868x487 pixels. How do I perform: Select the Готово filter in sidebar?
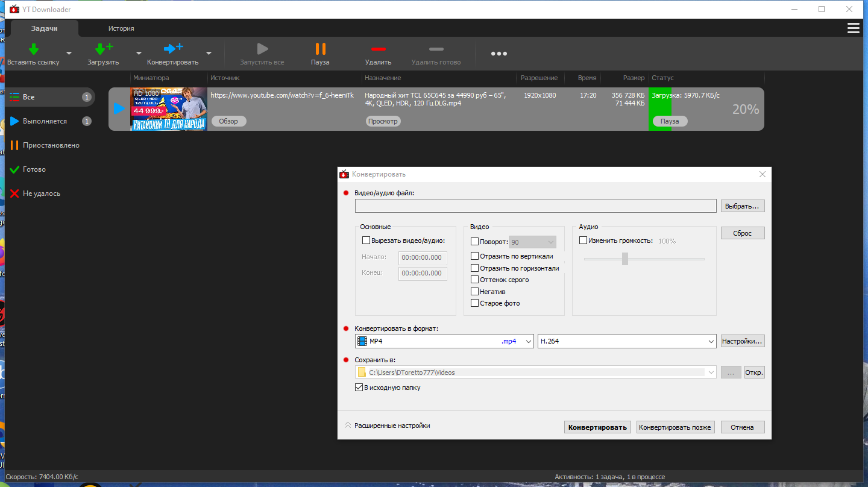click(34, 169)
